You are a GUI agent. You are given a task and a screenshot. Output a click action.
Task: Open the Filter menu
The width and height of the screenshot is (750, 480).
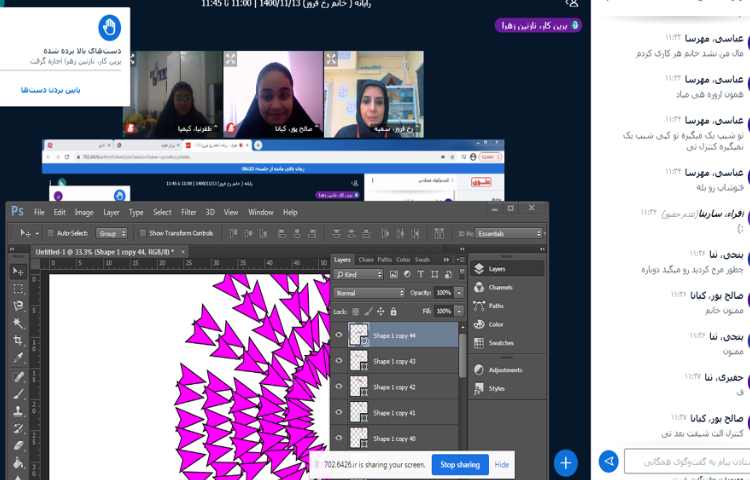(188, 212)
